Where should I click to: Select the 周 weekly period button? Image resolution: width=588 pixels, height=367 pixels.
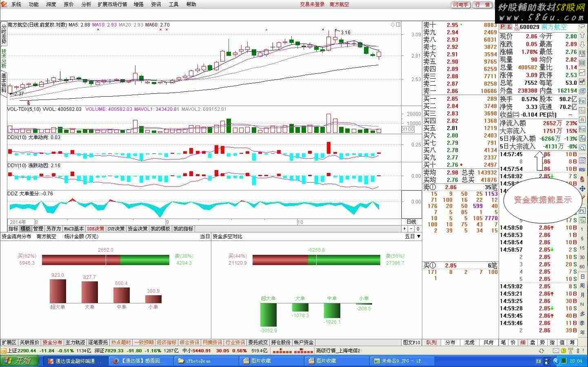click(583, 285)
